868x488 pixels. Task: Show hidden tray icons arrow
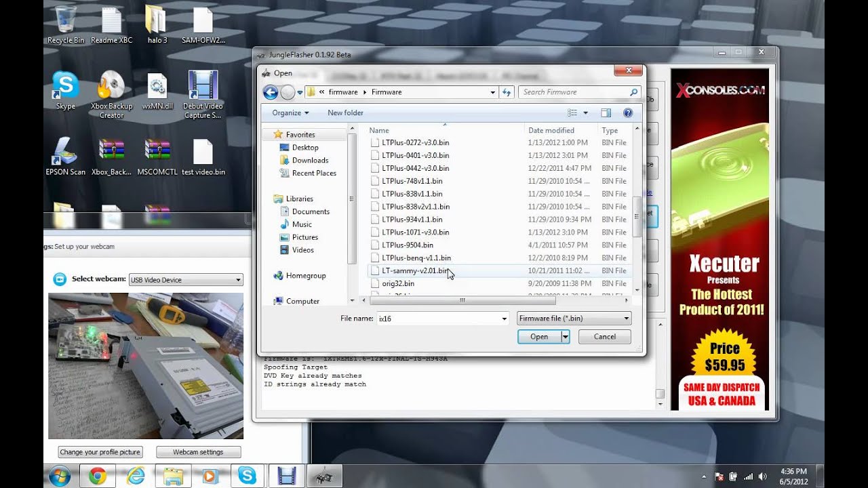pyautogui.click(x=704, y=476)
